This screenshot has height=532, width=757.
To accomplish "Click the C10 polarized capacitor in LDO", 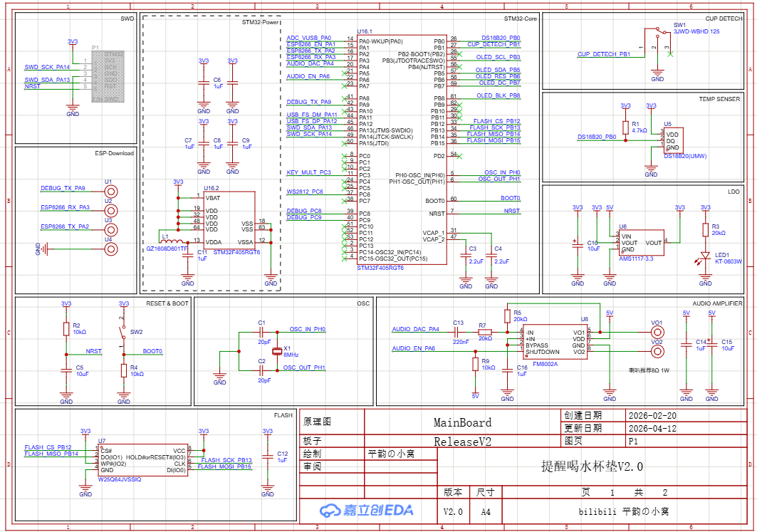I will [x=577, y=242].
